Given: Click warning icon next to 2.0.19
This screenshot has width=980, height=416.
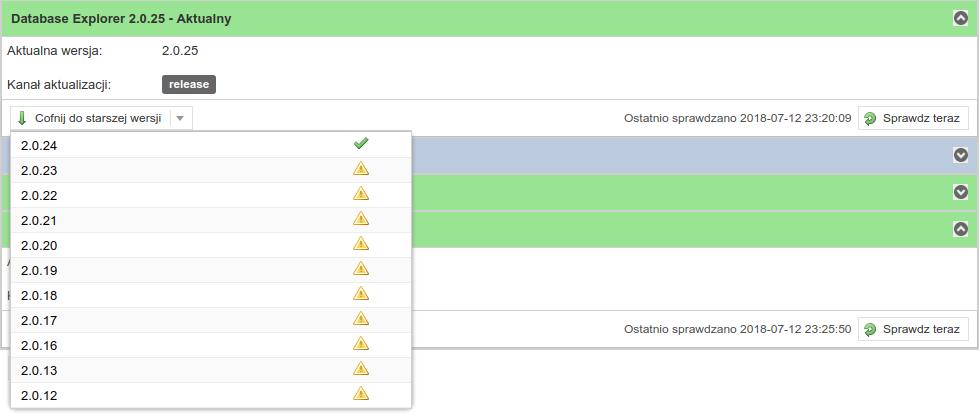Looking at the screenshot, I should pyautogui.click(x=361, y=268).
